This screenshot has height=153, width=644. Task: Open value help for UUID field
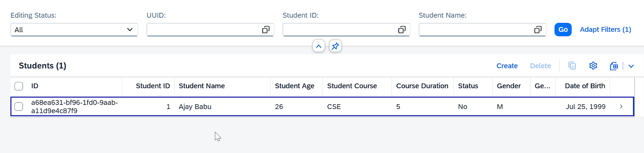click(x=266, y=30)
